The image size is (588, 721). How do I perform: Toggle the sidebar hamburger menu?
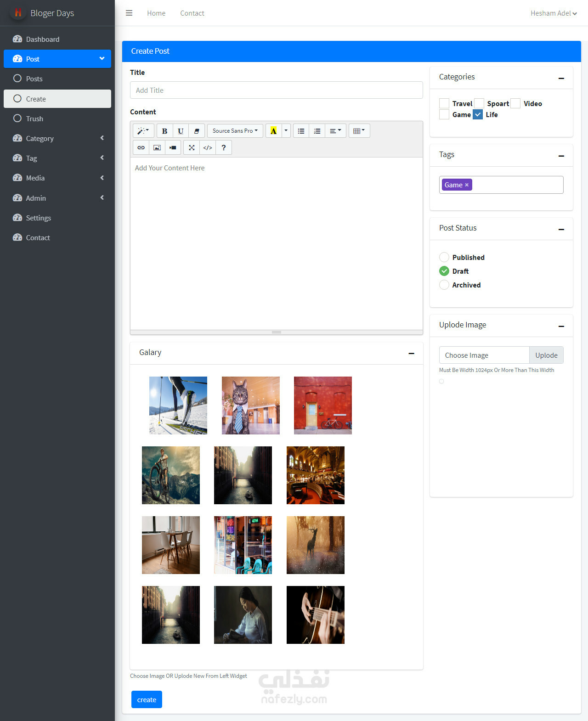(x=129, y=13)
